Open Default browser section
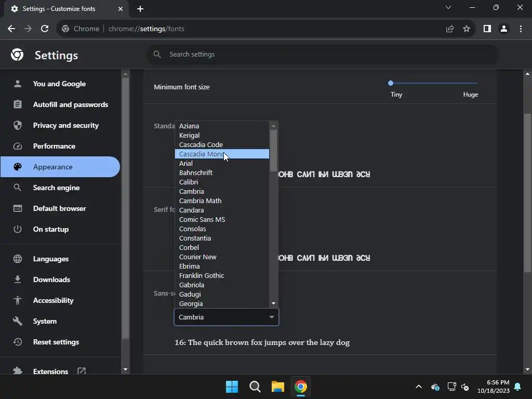Viewport: 532px width, 399px height. coord(60,208)
